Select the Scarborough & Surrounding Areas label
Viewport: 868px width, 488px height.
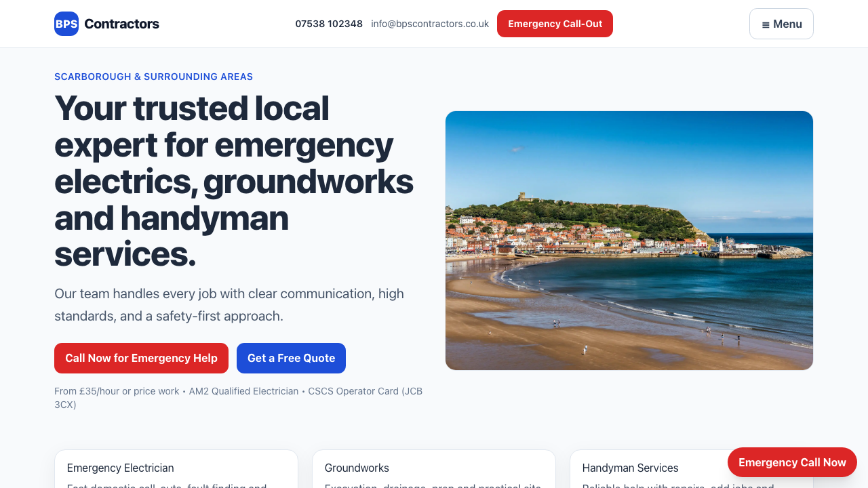(x=153, y=77)
